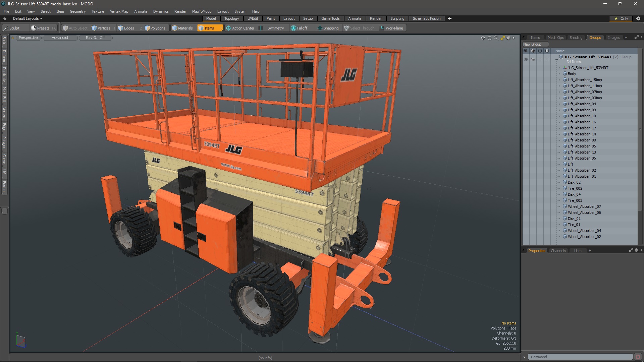Screen dimensions: 644x362
Task: Click the Ray GL: Off button
Action: (95, 38)
